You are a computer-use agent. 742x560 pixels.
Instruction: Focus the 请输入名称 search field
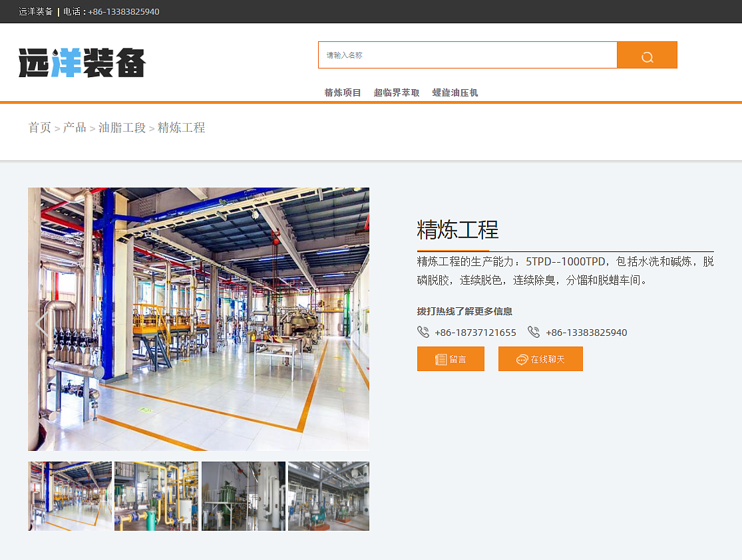[468, 55]
